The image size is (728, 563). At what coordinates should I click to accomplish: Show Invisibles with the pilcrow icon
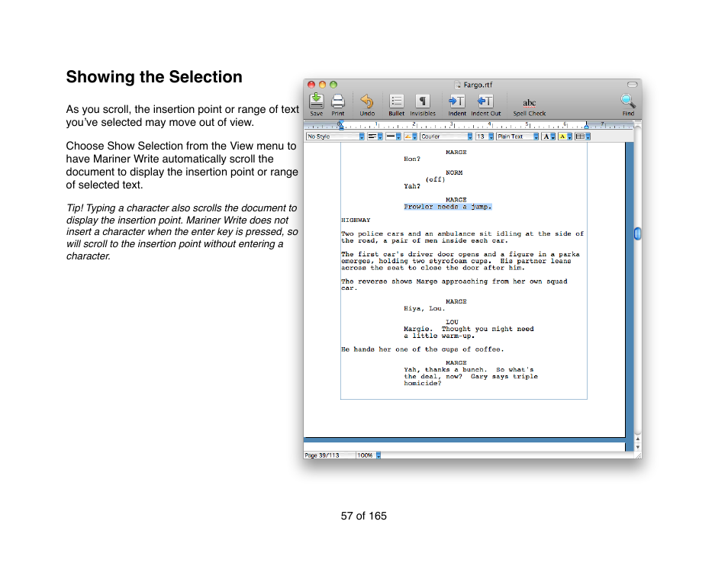point(423,101)
